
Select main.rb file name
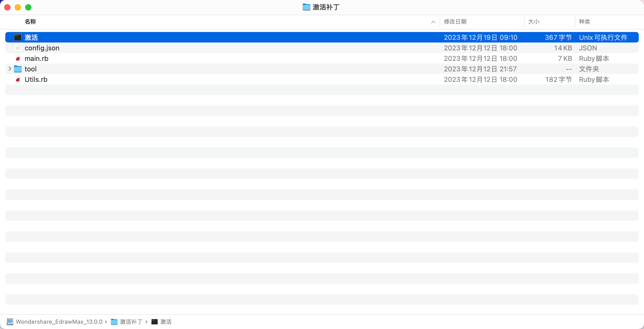coord(36,59)
